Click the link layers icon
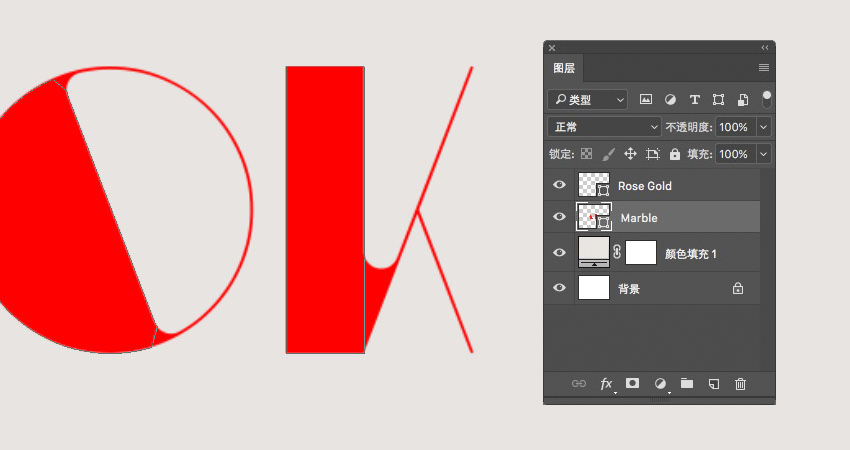This screenshot has height=450, width=850. click(579, 384)
